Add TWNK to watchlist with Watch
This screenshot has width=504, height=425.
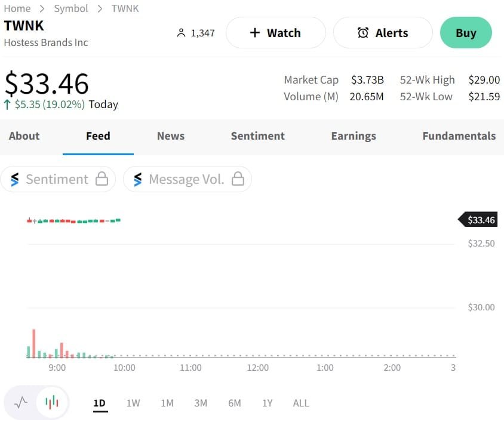(275, 33)
